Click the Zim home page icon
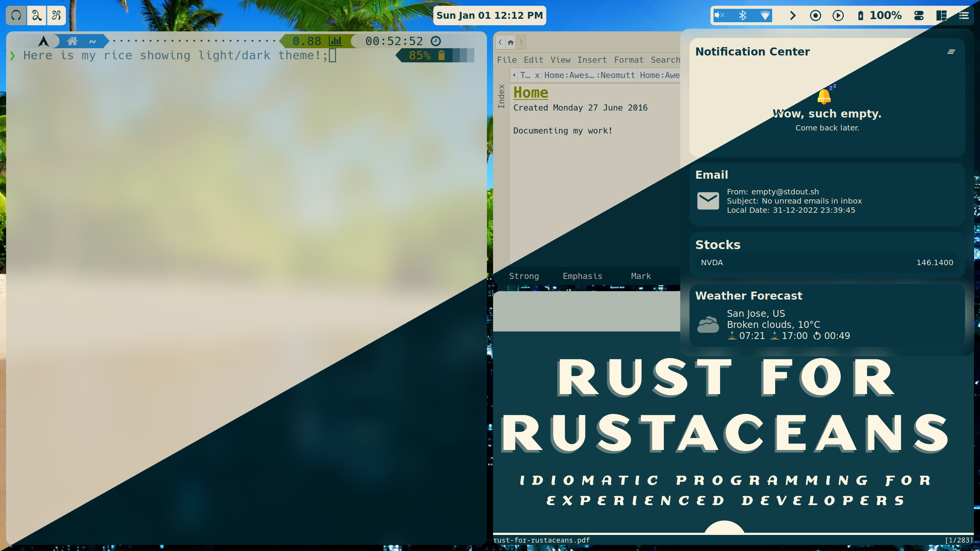This screenshot has height=551, width=980. click(x=511, y=42)
